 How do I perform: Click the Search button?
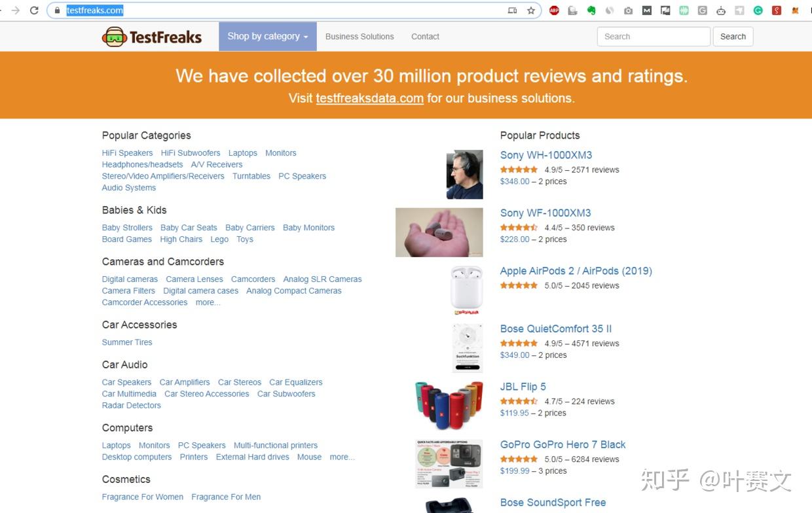[x=733, y=37]
